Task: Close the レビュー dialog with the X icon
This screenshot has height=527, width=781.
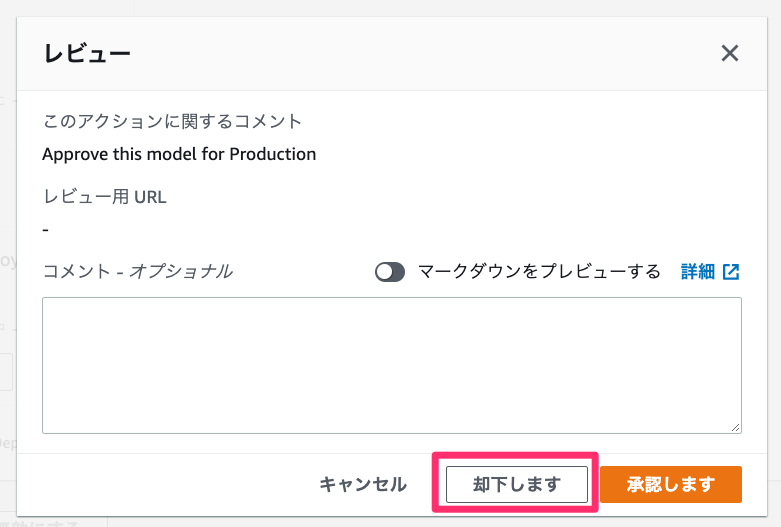Action: [x=730, y=53]
